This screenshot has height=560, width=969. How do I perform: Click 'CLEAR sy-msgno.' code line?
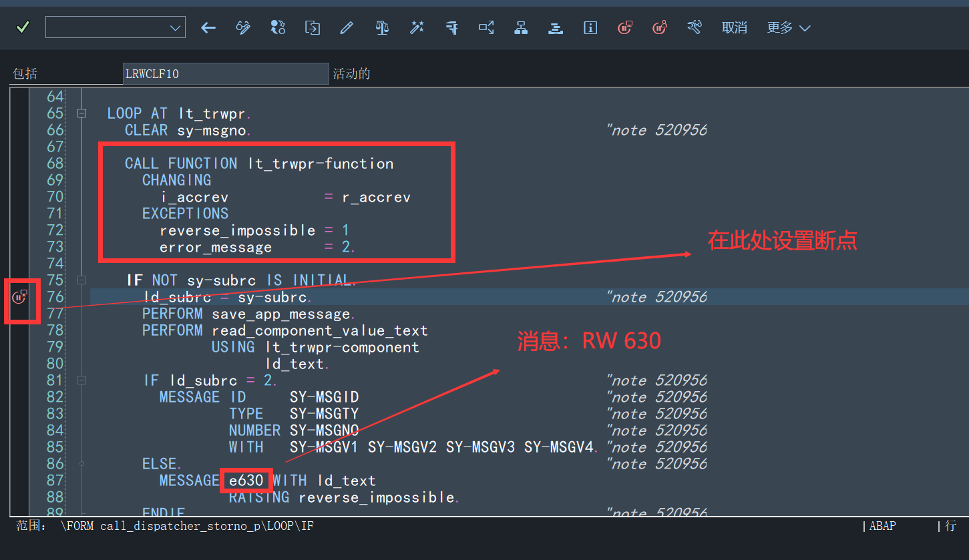(188, 130)
